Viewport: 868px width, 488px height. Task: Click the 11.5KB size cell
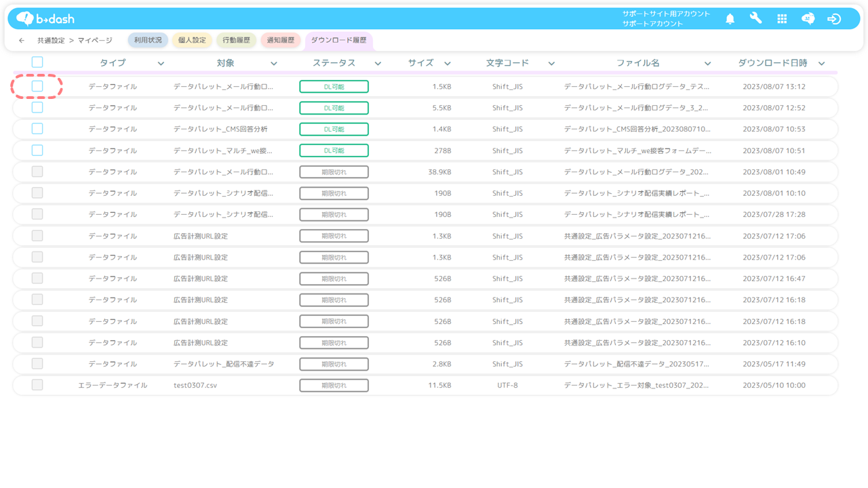point(440,385)
